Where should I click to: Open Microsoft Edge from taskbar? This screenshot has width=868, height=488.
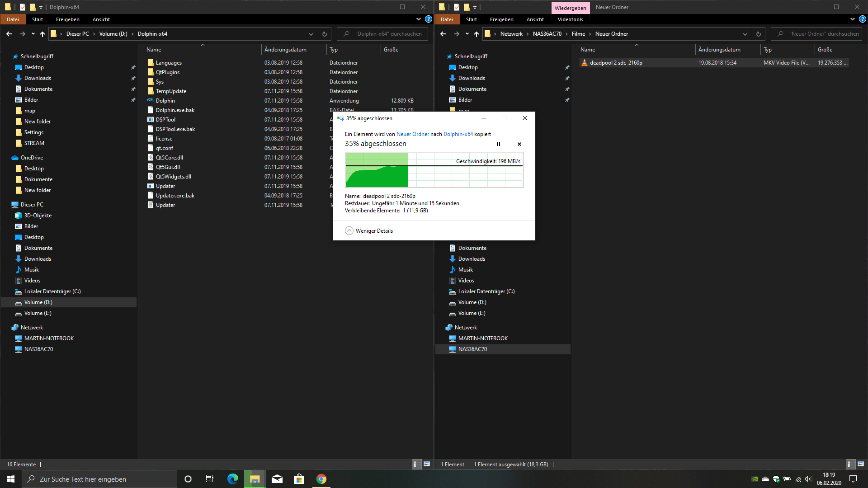(x=232, y=479)
